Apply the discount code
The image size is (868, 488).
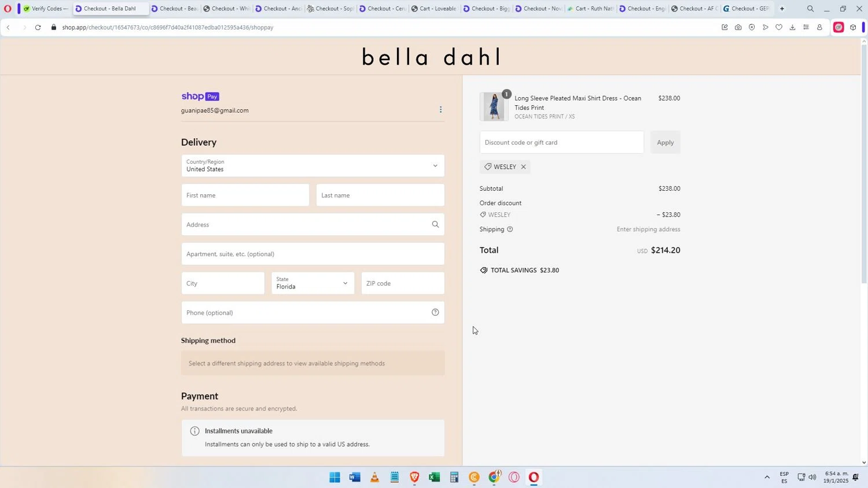[x=665, y=142]
